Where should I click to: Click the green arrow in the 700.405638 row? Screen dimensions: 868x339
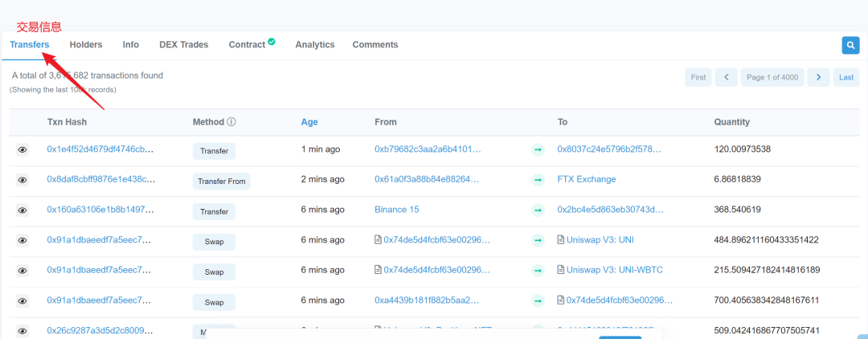[x=538, y=300]
